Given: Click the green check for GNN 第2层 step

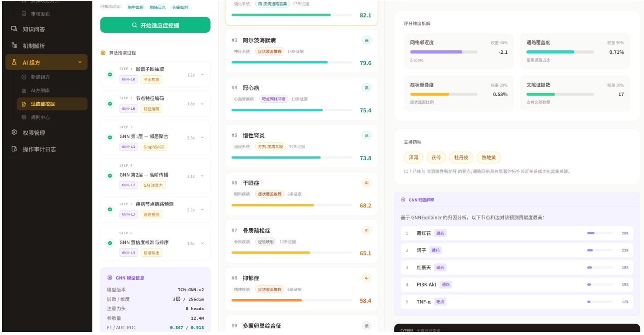Looking at the screenshot, I should [110, 176].
